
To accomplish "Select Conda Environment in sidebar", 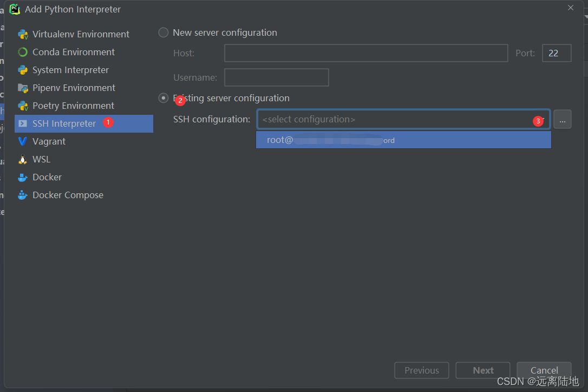I will click(83, 52).
